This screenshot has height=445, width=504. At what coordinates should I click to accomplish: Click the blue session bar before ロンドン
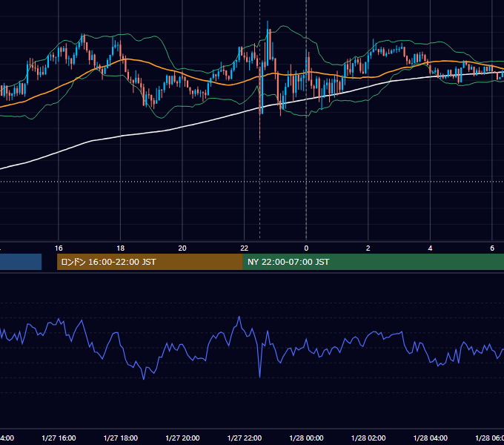[x=21, y=262]
